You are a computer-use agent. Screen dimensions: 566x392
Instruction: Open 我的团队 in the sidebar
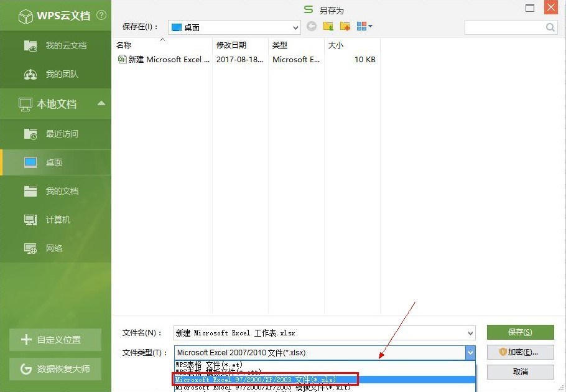(x=55, y=75)
